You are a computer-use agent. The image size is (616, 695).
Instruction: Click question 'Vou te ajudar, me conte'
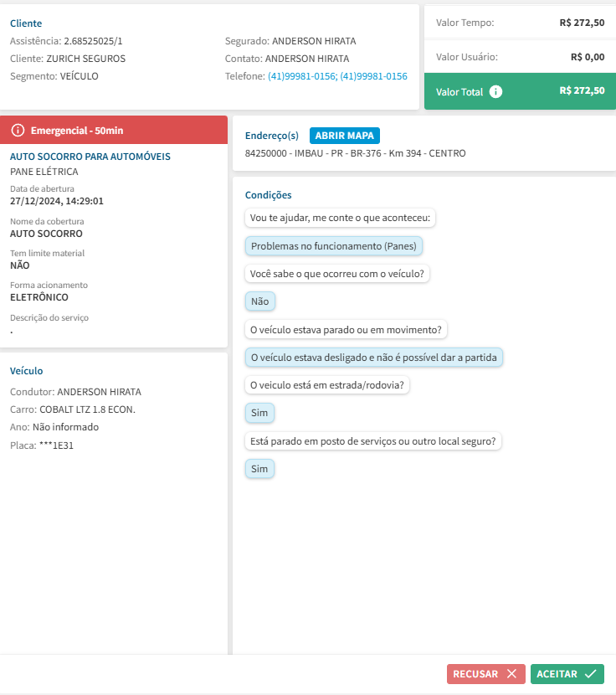click(341, 218)
